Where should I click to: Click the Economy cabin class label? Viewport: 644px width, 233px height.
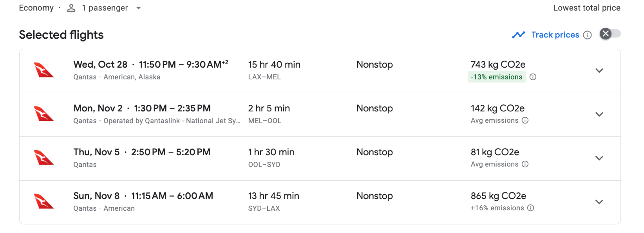pyautogui.click(x=36, y=8)
